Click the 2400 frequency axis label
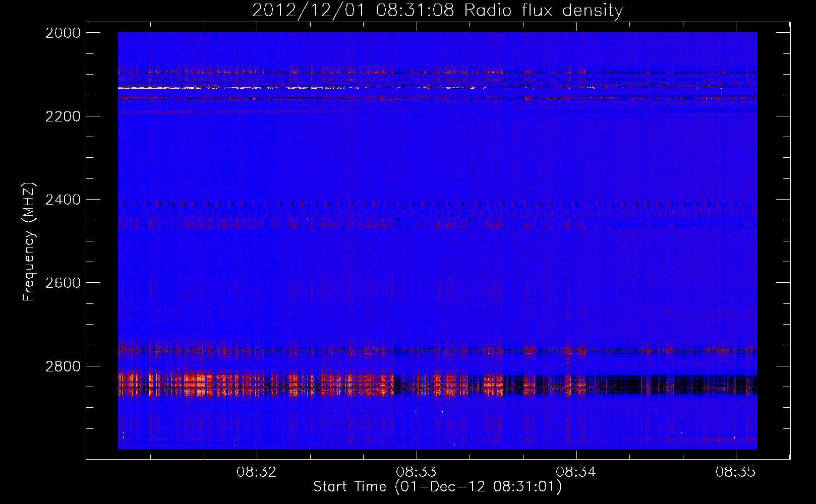The height and width of the screenshot is (504, 816). click(63, 200)
